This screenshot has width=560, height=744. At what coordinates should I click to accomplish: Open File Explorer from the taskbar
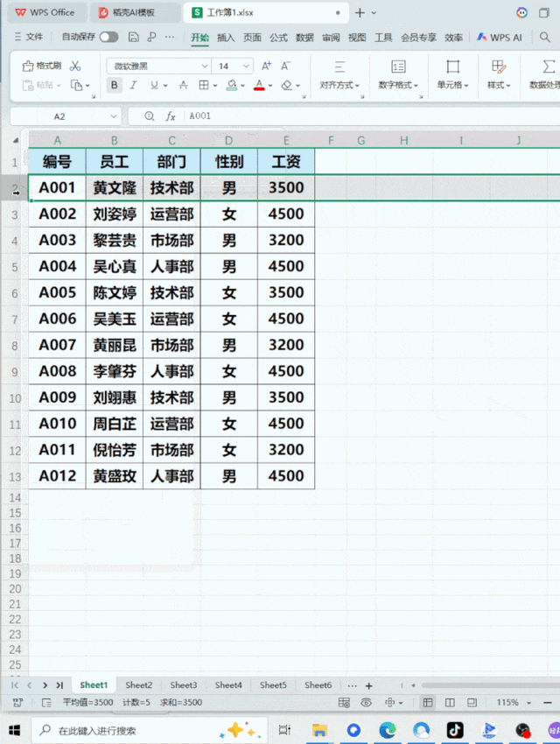point(319,730)
